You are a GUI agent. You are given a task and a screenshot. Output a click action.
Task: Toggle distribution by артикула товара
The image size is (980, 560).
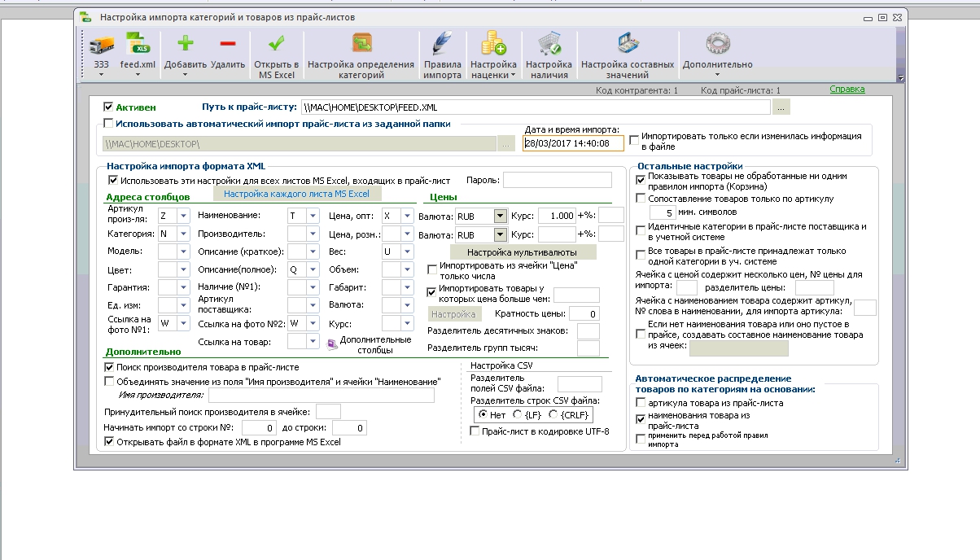click(641, 403)
